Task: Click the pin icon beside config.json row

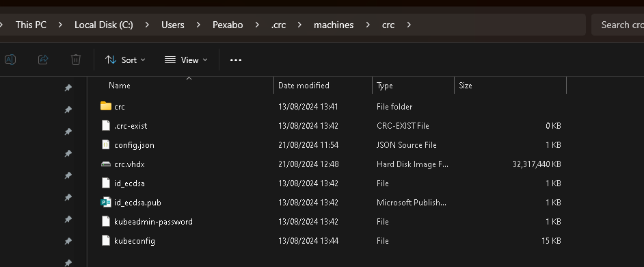Action: [x=68, y=153]
